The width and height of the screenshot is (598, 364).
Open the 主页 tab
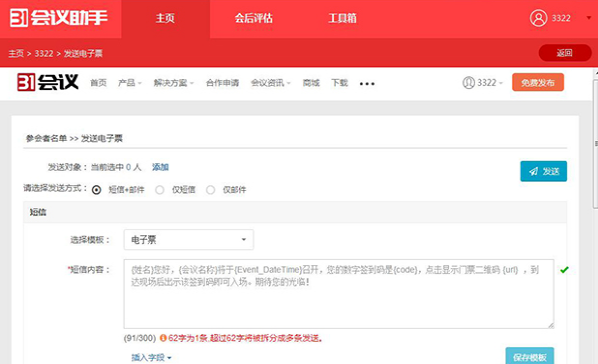pyautogui.click(x=165, y=19)
